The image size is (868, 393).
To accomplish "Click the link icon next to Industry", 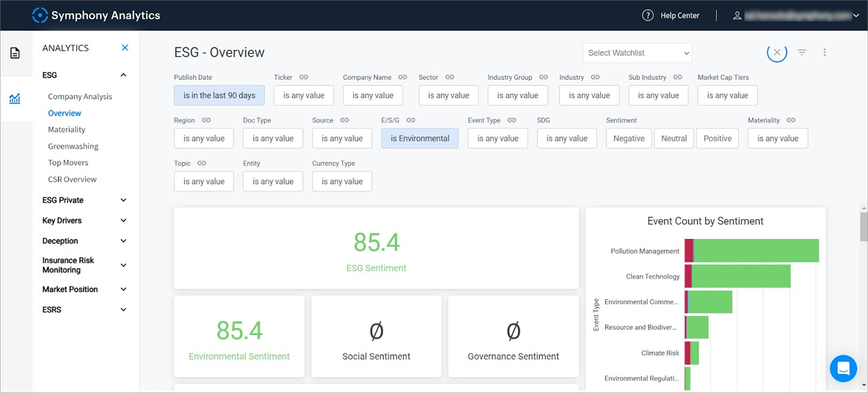I will click(x=595, y=77).
